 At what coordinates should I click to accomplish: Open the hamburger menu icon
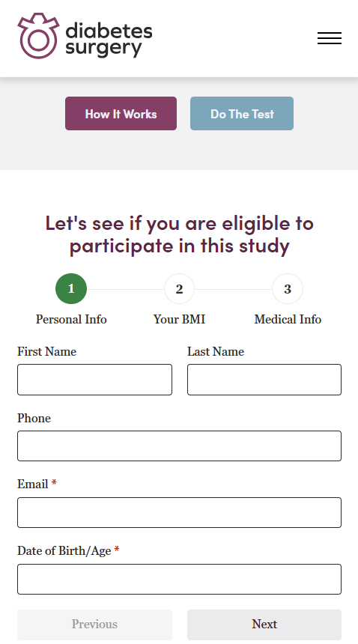(x=330, y=38)
